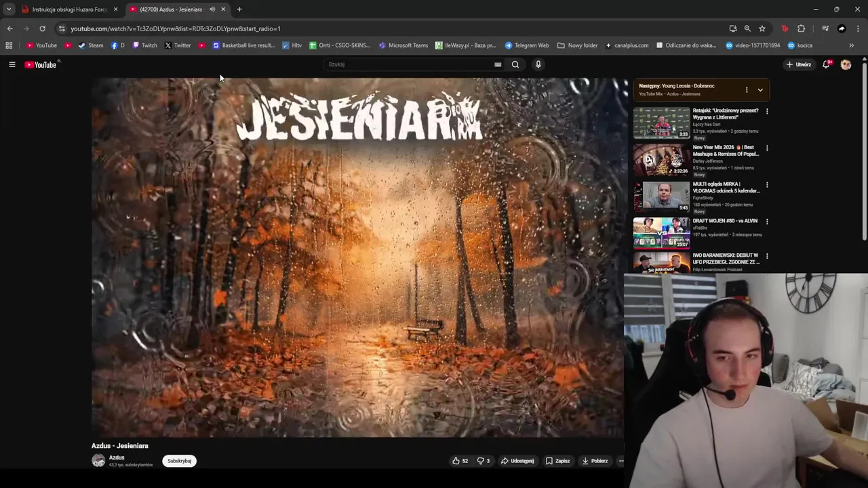Open the Ratajski video thumbnail

662,123
